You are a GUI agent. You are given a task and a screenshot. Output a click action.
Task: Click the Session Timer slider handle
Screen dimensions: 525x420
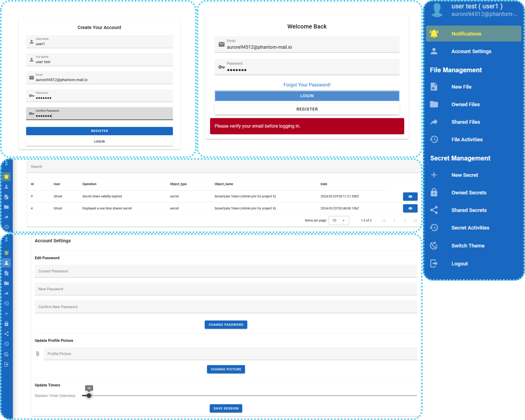pyautogui.click(x=89, y=396)
